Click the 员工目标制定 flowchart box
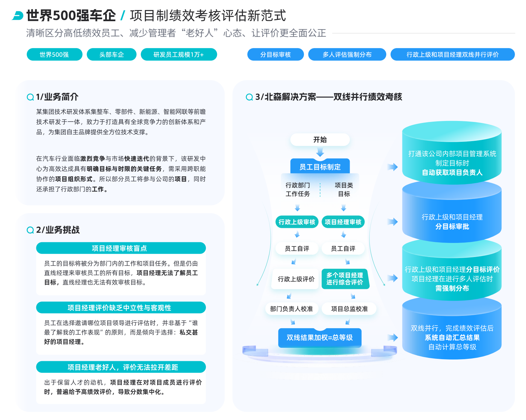The height and width of the screenshot is (420, 526). (x=320, y=167)
